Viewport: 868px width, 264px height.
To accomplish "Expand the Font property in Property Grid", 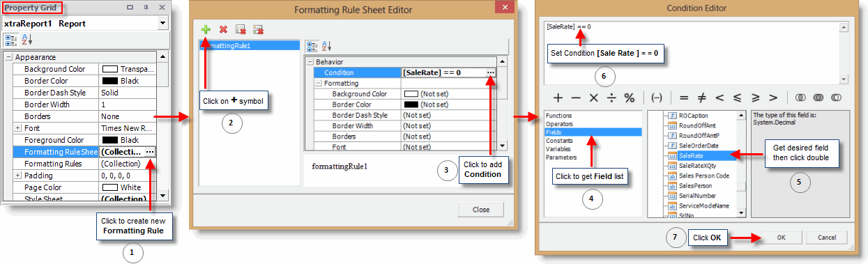I will [17, 128].
